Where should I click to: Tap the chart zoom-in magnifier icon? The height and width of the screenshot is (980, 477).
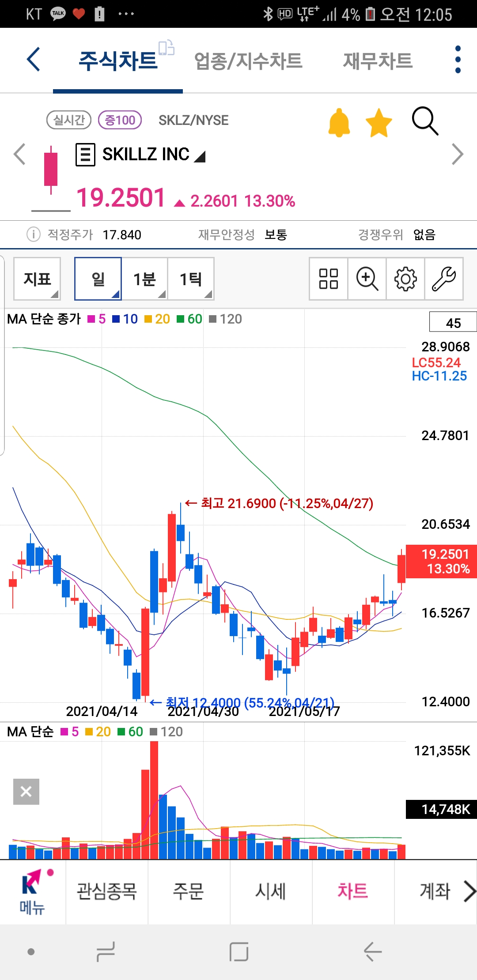pos(367,279)
